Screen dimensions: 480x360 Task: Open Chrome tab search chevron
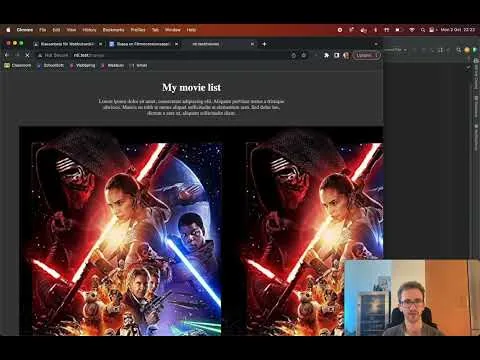[376, 44]
